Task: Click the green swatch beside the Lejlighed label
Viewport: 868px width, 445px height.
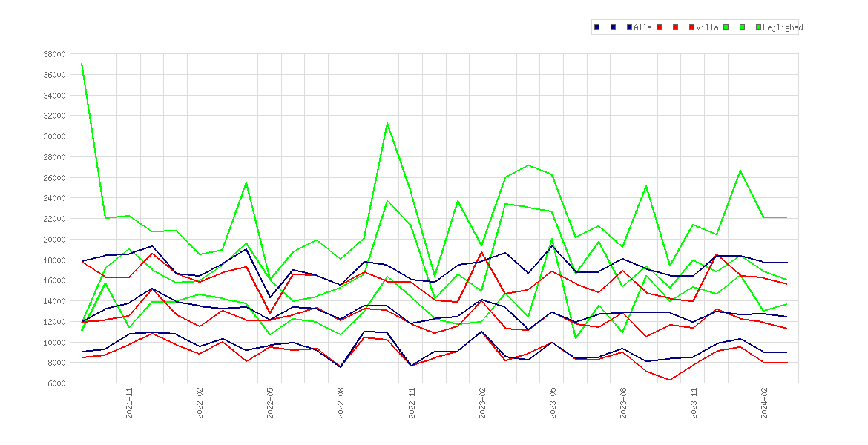Action: click(758, 27)
